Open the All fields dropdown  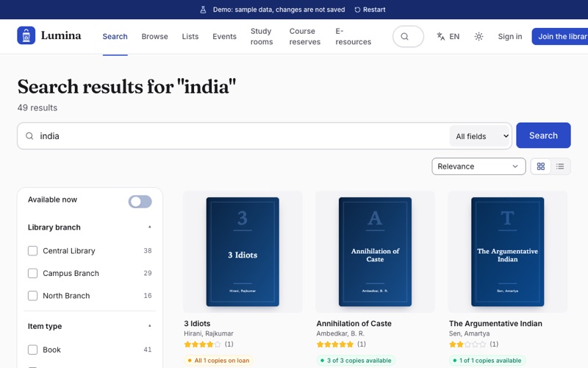481,136
